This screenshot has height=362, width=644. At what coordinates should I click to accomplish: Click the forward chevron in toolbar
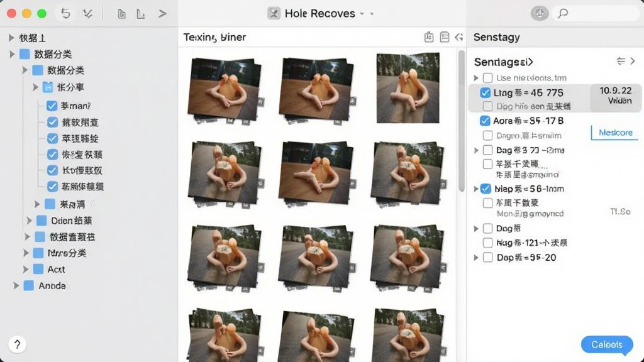(162, 14)
